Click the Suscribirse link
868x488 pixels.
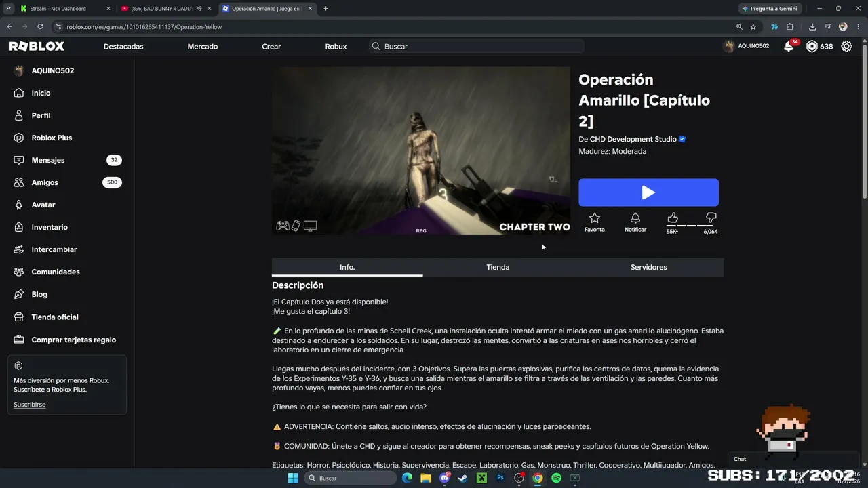click(30, 405)
